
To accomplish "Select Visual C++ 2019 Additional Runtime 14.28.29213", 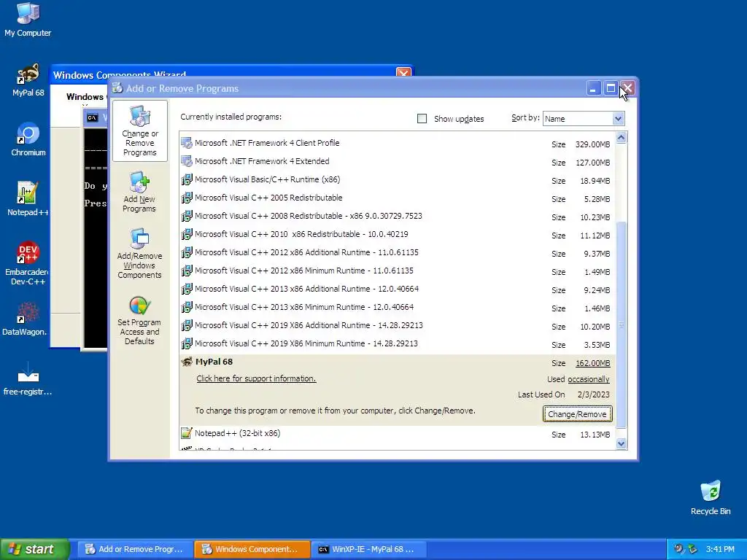I will 398,326.
